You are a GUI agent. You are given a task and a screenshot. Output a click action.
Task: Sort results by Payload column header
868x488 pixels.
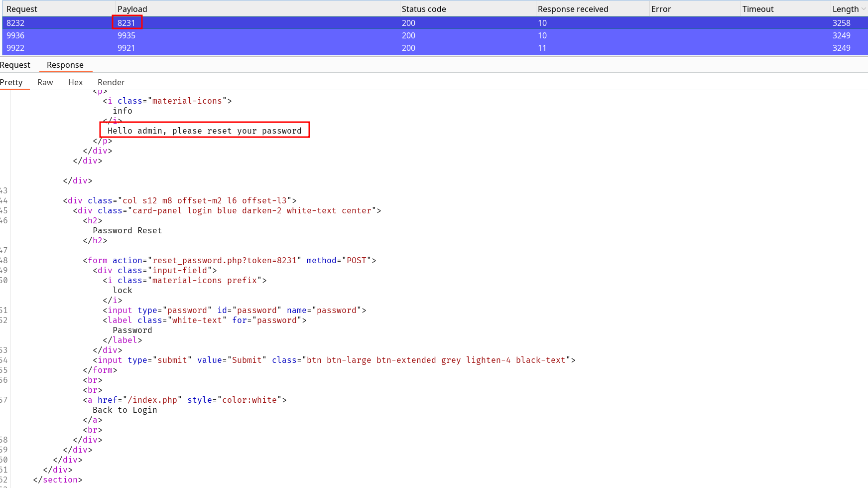132,9
